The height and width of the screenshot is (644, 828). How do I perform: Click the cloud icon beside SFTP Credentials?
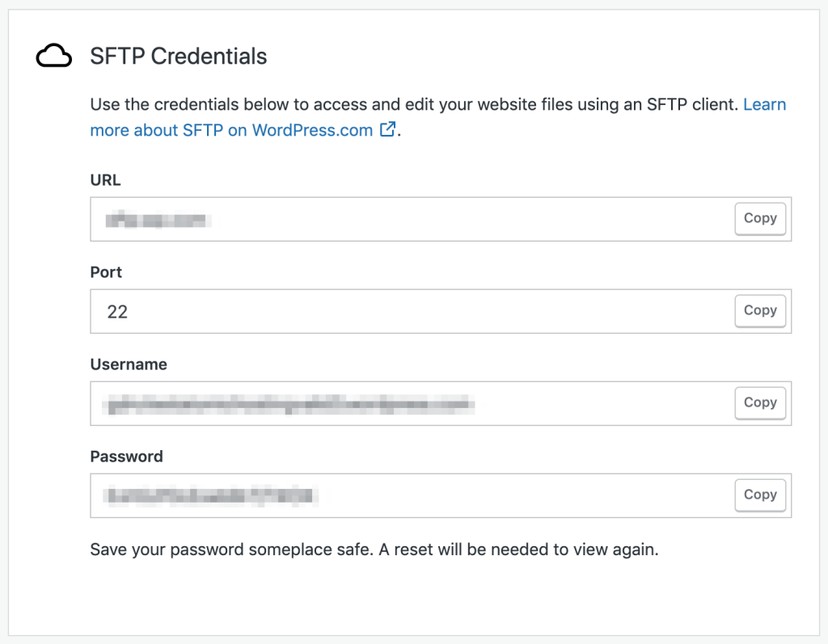(53, 56)
